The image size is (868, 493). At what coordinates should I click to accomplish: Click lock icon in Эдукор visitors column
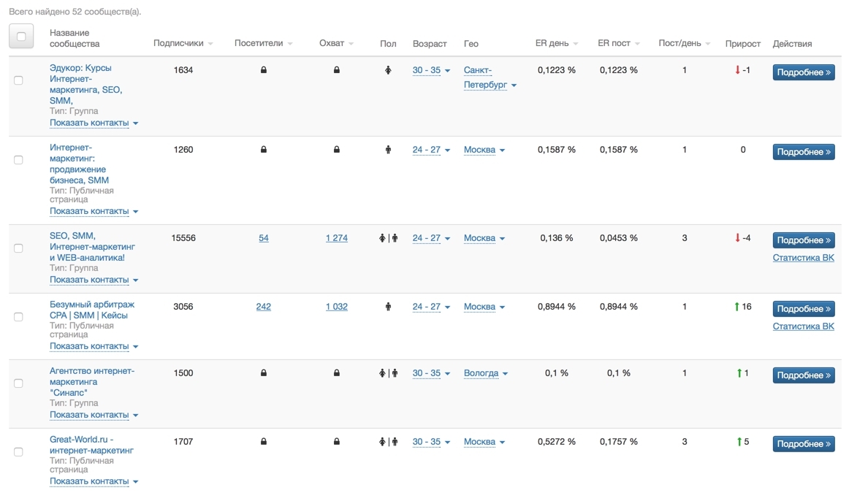pos(264,70)
